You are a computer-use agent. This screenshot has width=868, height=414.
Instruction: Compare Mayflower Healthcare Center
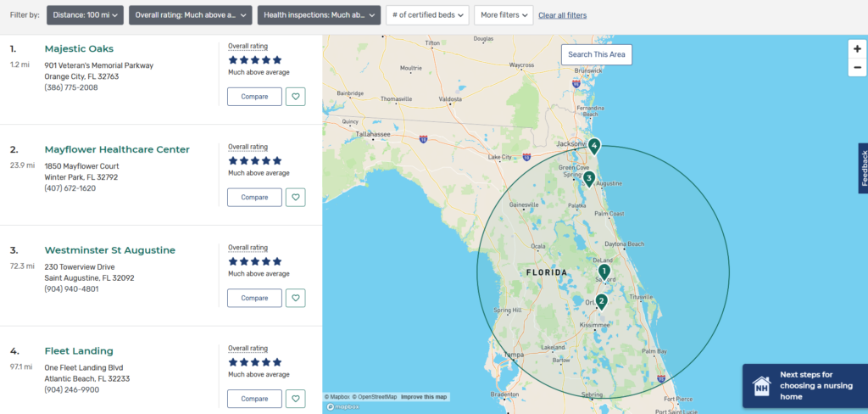(254, 198)
